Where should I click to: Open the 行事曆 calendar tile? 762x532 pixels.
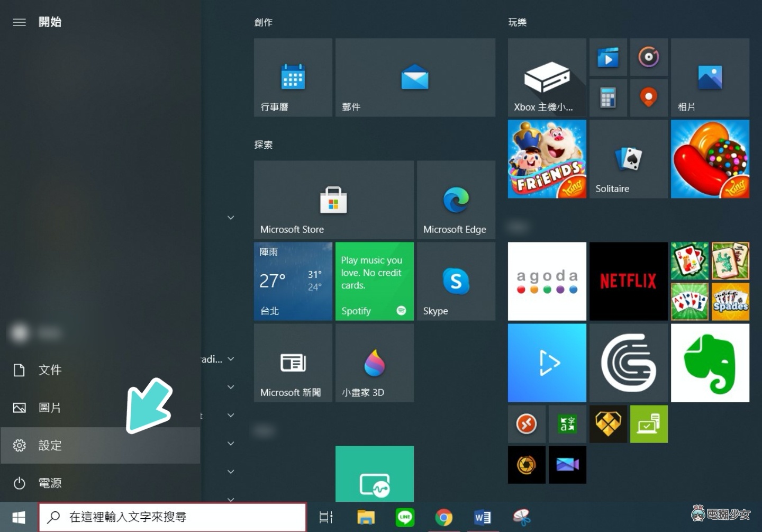[x=293, y=77]
